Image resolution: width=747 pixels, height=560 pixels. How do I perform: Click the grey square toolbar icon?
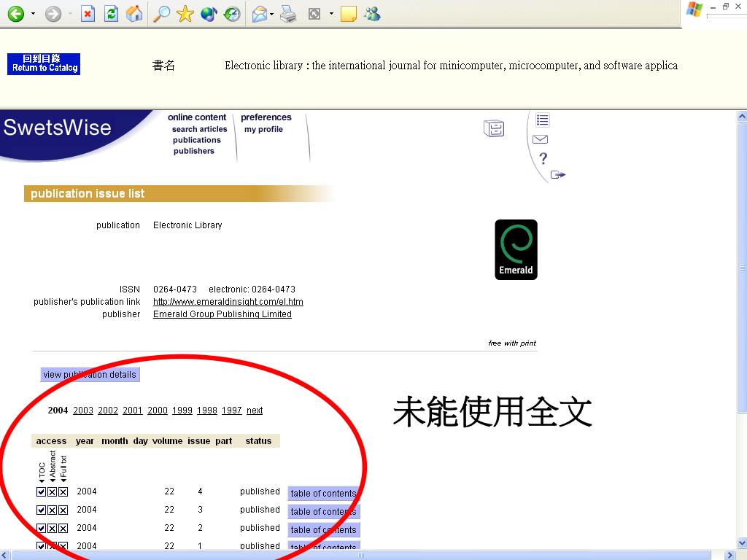pos(314,14)
